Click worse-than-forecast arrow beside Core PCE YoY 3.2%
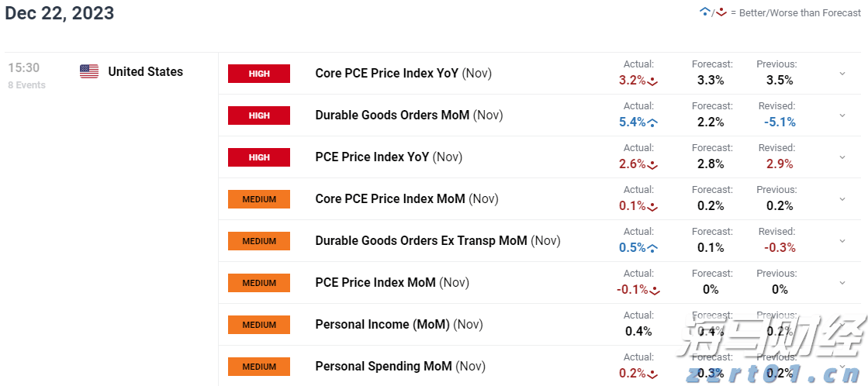The image size is (868, 386). click(652, 81)
